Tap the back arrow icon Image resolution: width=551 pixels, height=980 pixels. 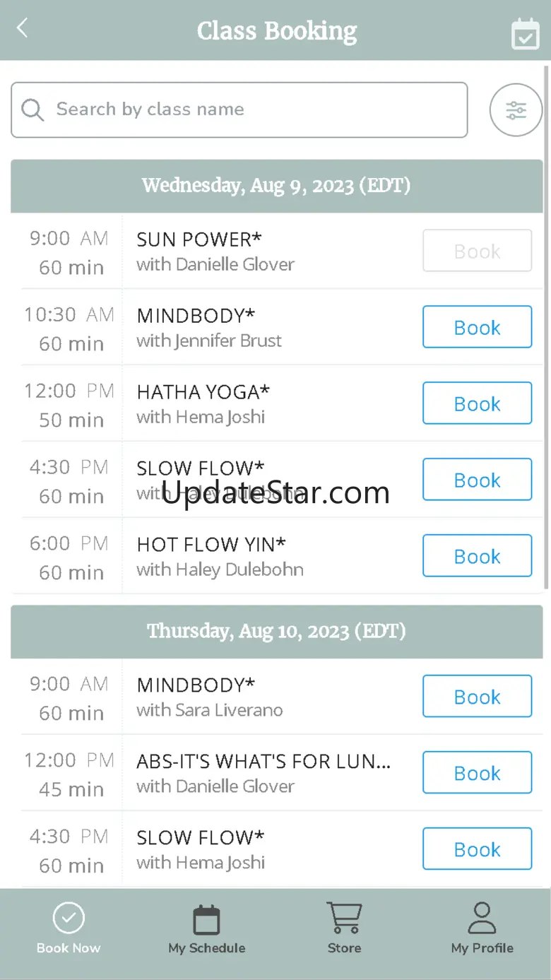[x=23, y=29]
